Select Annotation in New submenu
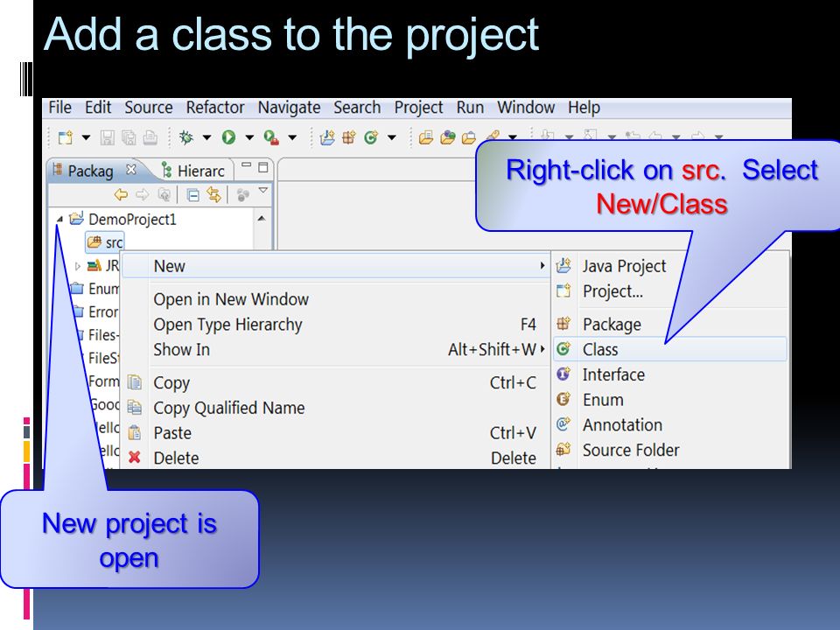 [x=670, y=425]
